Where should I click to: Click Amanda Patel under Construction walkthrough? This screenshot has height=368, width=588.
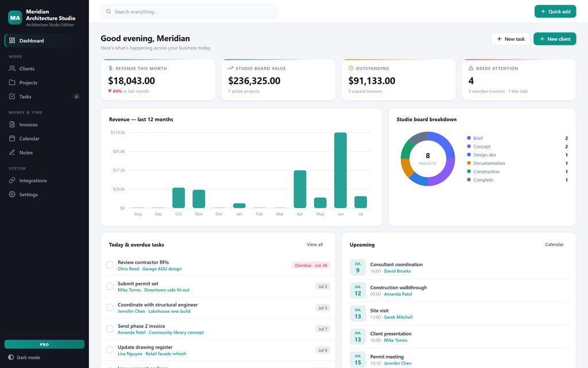point(398,294)
